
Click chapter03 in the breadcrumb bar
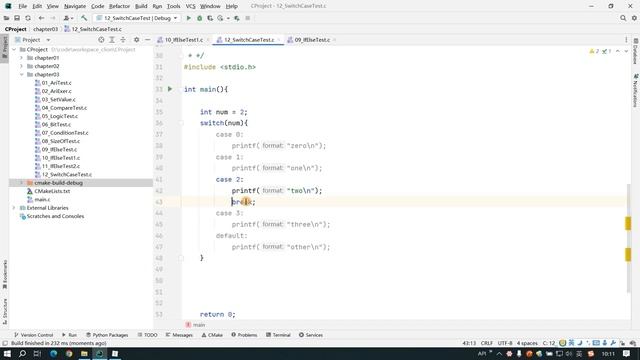45,29
